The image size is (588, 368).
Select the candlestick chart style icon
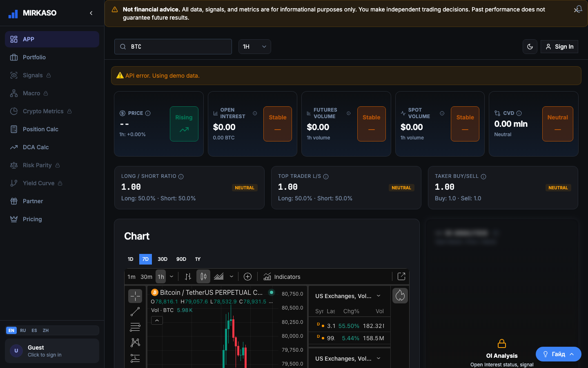coord(203,277)
